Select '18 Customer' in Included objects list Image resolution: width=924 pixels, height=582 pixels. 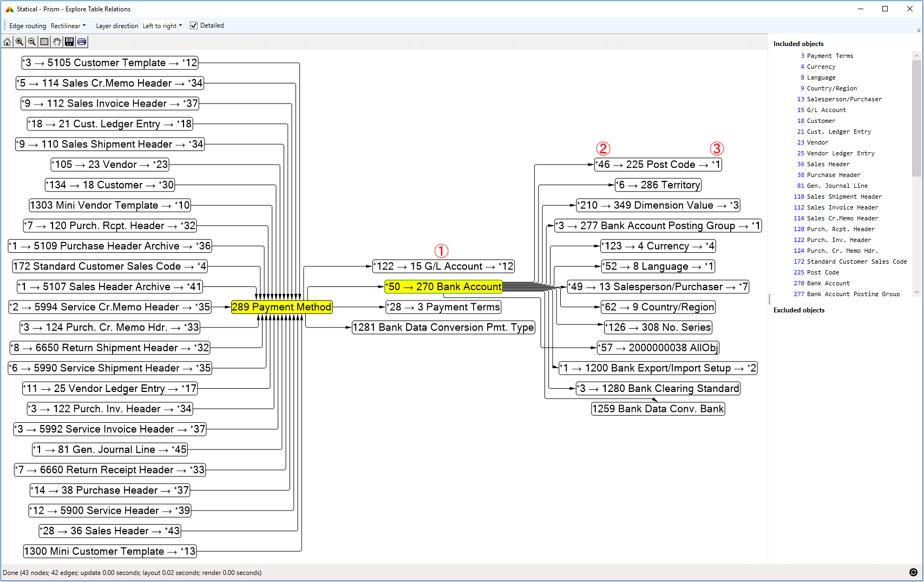[x=816, y=121]
